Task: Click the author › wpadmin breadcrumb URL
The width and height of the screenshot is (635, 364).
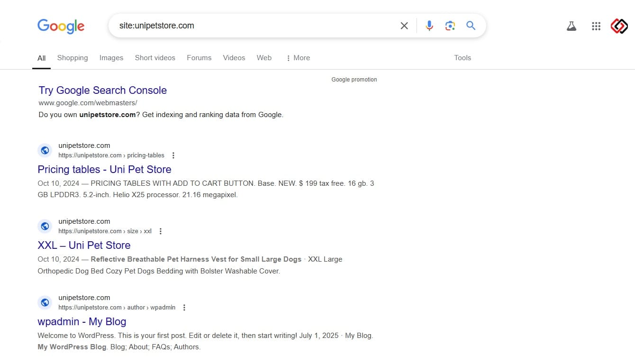Action: pos(117,308)
